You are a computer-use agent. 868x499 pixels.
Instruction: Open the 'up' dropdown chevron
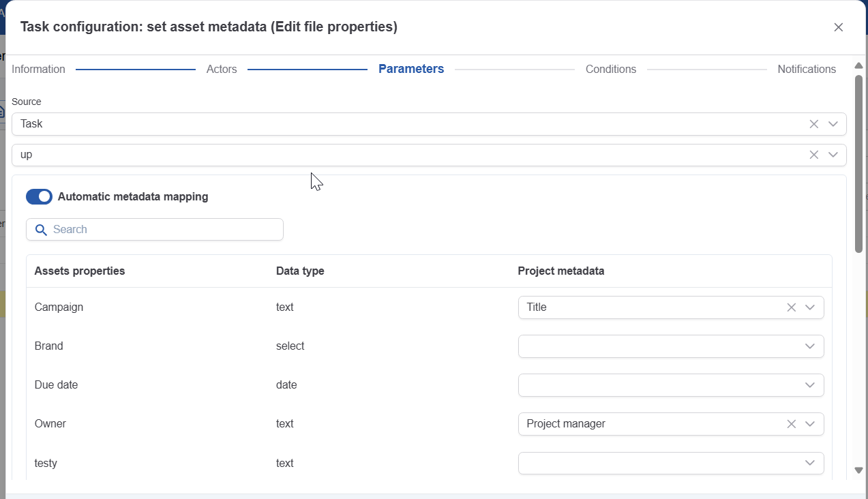(x=833, y=155)
